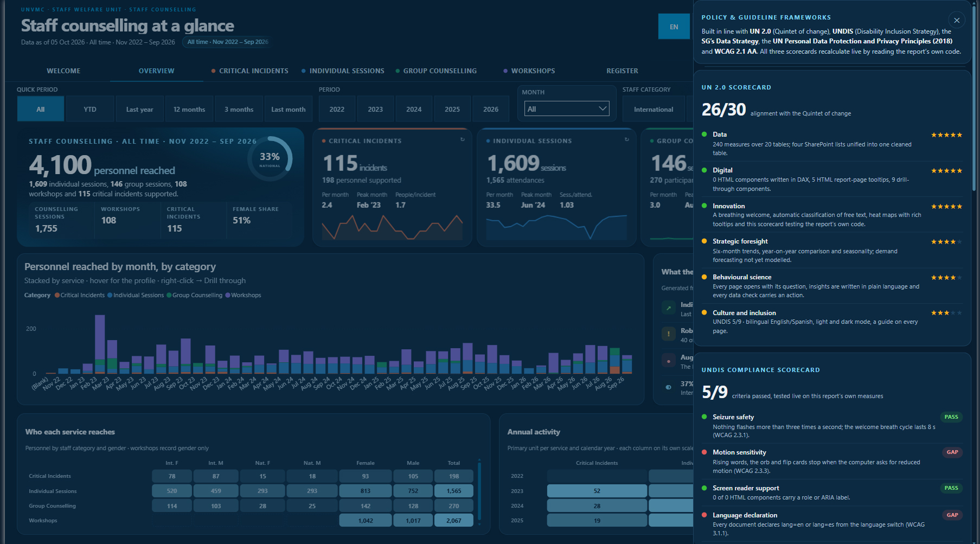The height and width of the screenshot is (544, 980).
Task: Click the Strategic foresight four-star rating
Action: (946, 242)
